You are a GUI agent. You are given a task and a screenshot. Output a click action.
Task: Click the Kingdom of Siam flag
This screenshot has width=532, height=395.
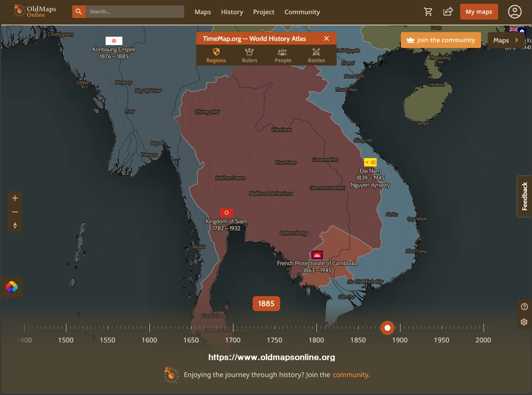coord(226,213)
